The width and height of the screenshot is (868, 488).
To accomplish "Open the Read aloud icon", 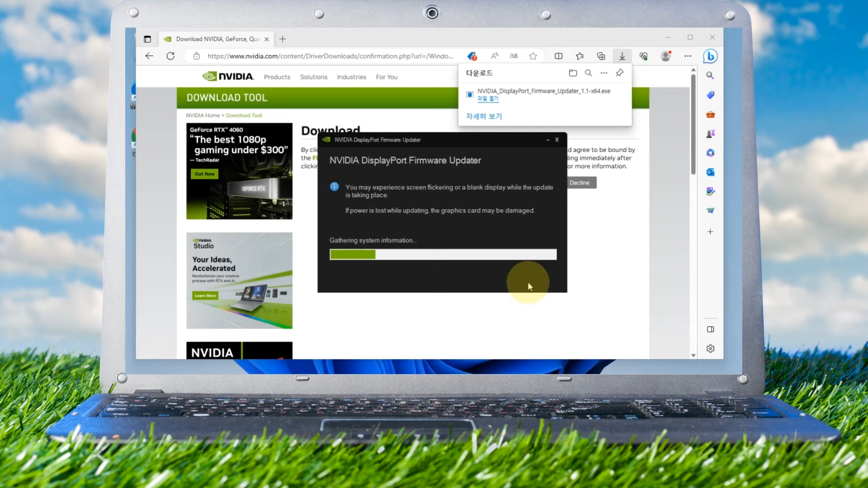I will [495, 56].
